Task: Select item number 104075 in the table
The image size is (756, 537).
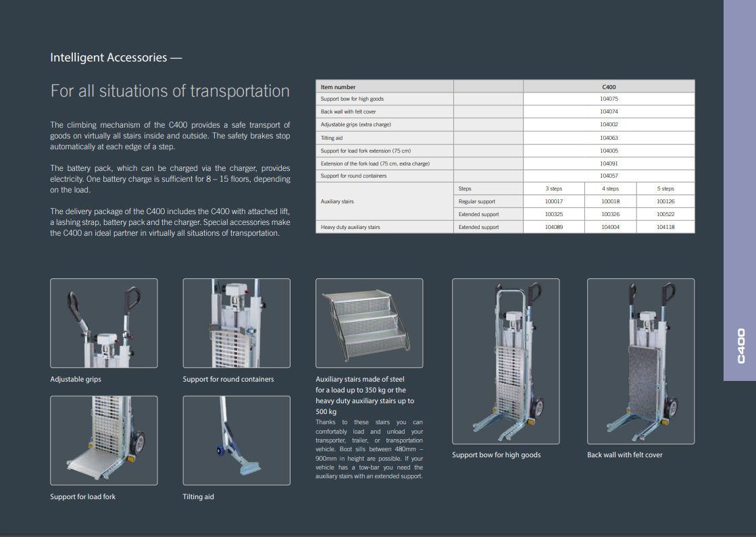Action: coord(609,99)
